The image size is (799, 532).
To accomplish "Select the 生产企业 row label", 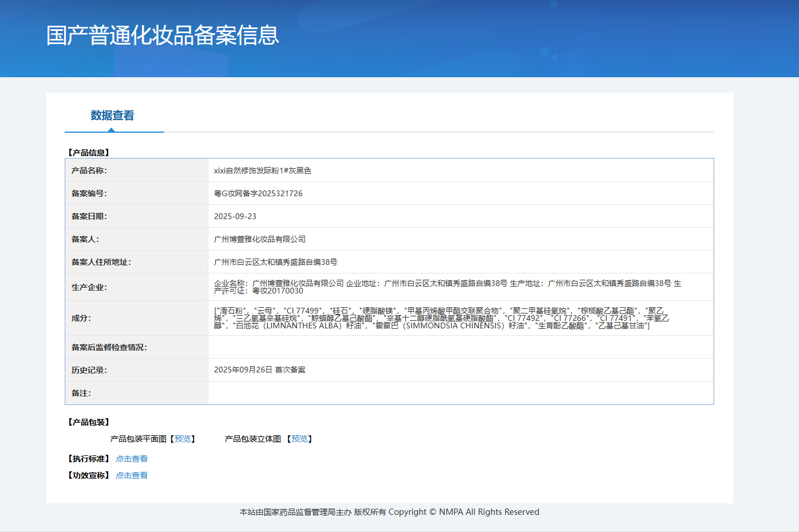I will pos(89,287).
